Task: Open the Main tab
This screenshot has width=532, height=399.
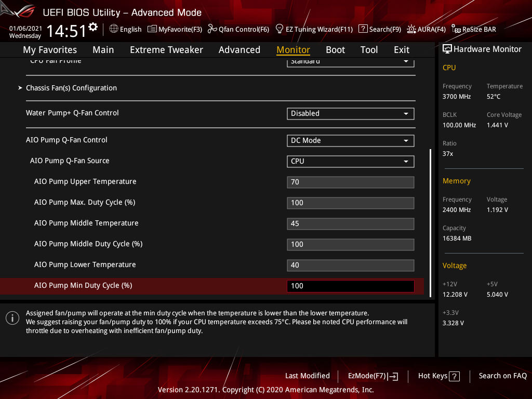Action: (x=103, y=50)
